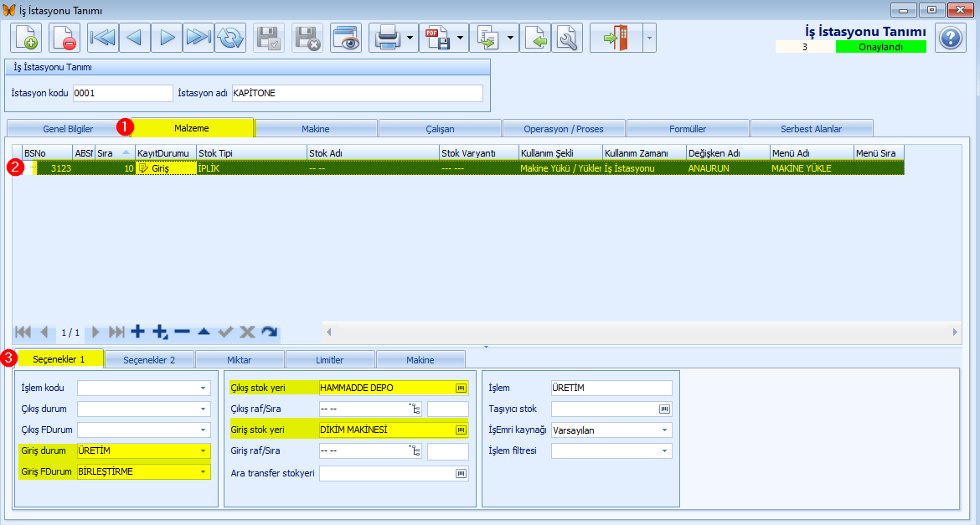Sort grid by Sıra column header

[x=115, y=153]
